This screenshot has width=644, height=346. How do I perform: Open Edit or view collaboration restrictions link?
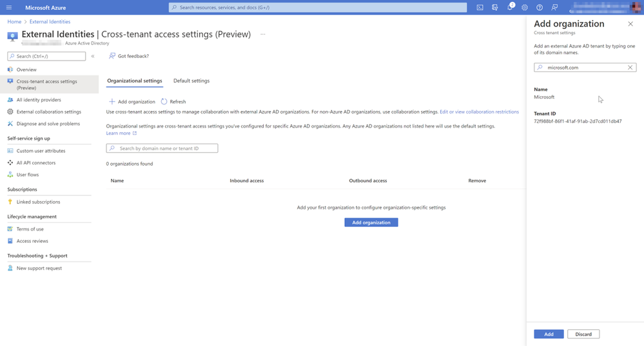[x=480, y=111]
